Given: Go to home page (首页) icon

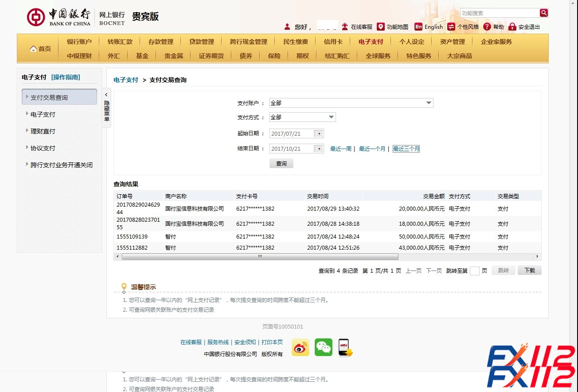Looking at the screenshot, I should point(34,49).
